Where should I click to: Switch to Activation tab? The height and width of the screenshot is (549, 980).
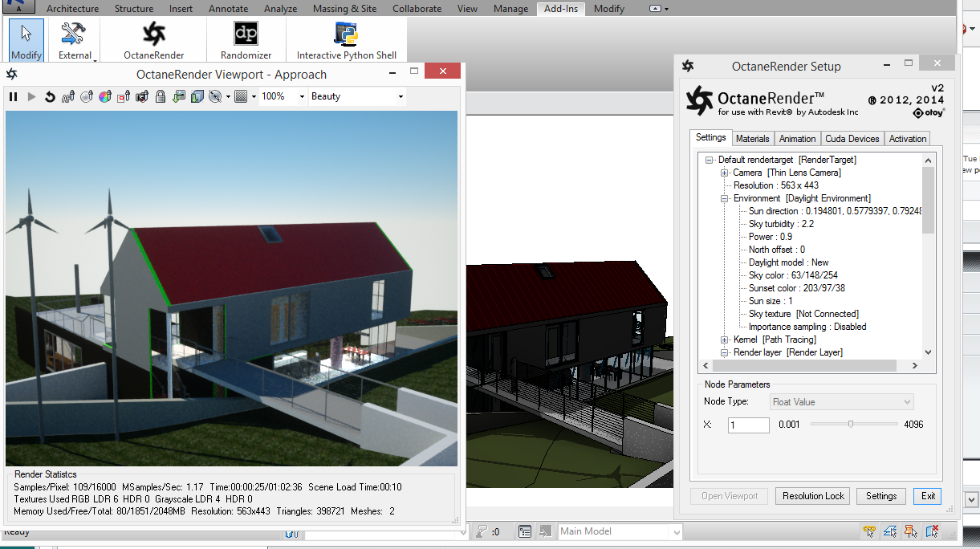tap(908, 139)
